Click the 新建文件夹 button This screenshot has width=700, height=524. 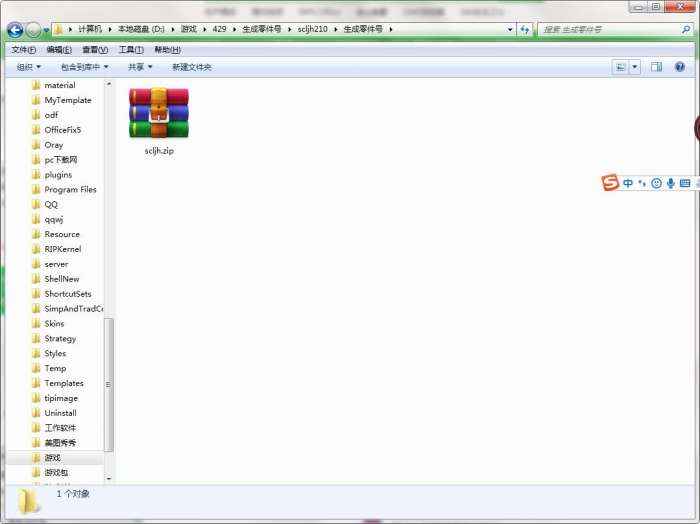pyautogui.click(x=192, y=67)
